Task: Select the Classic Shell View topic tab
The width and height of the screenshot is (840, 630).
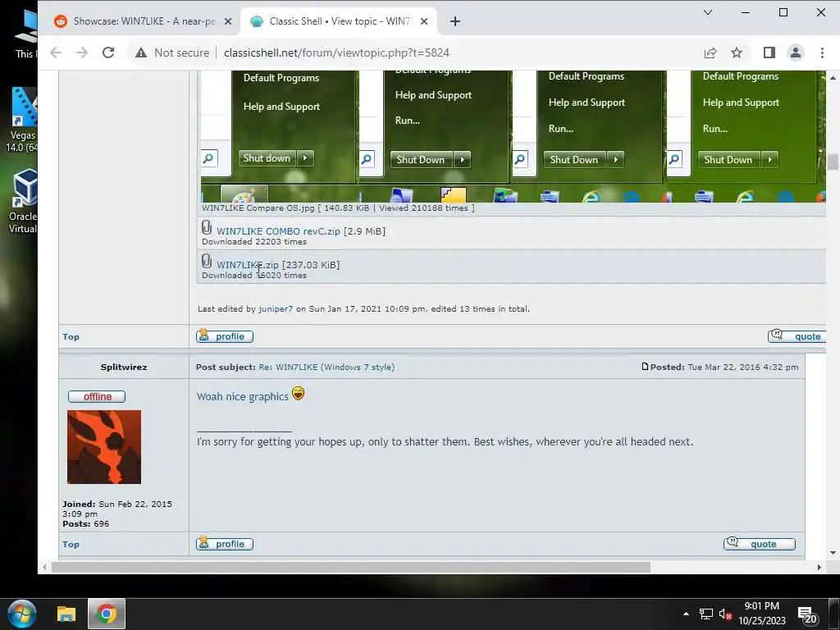Action: (339, 21)
